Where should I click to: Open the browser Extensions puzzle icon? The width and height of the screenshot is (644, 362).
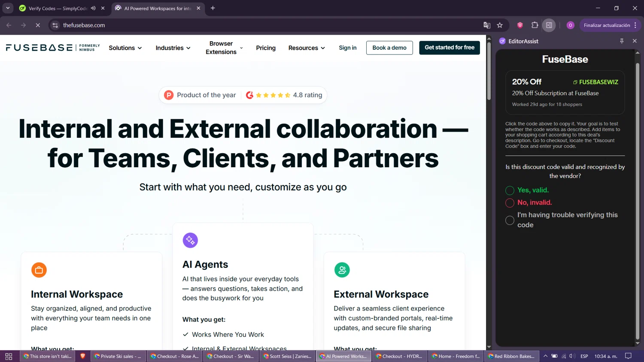pyautogui.click(x=535, y=25)
